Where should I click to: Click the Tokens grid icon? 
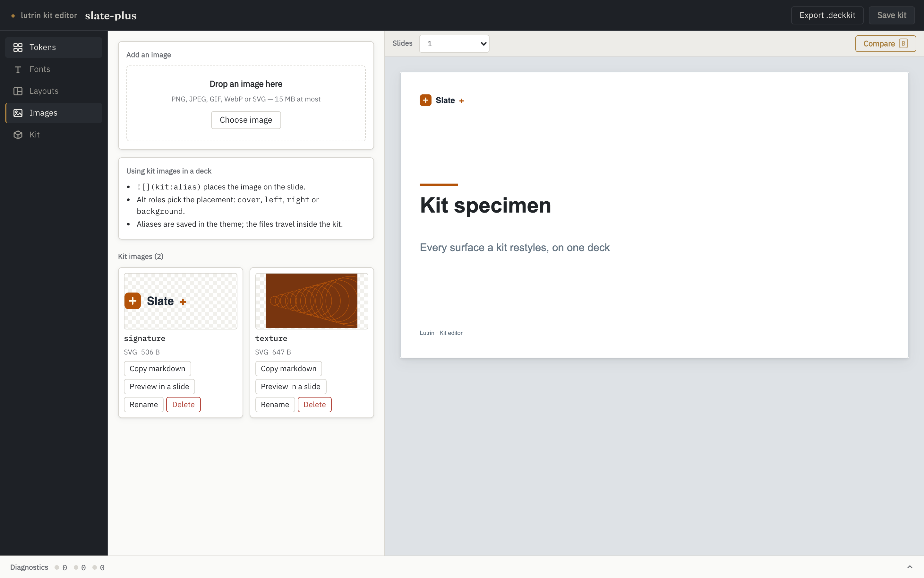pos(18,48)
